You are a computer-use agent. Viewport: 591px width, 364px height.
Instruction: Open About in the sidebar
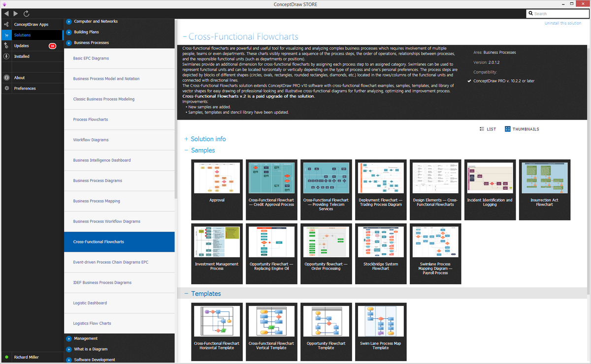coord(20,78)
